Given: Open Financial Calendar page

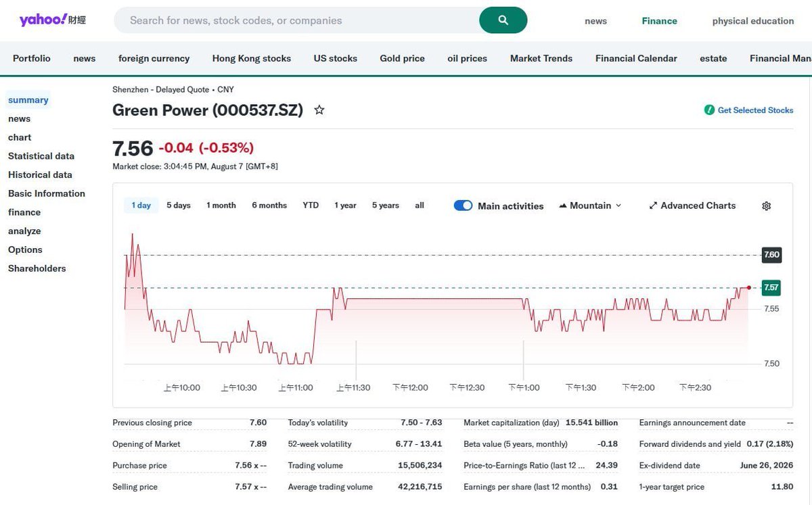Looking at the screenshot, I should tap(636, 58).
